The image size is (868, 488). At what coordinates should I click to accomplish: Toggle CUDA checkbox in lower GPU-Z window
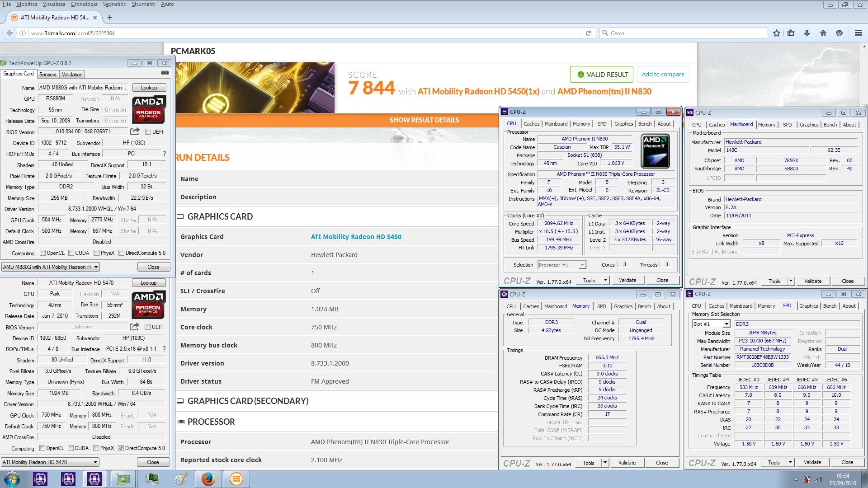click(71, 448)
